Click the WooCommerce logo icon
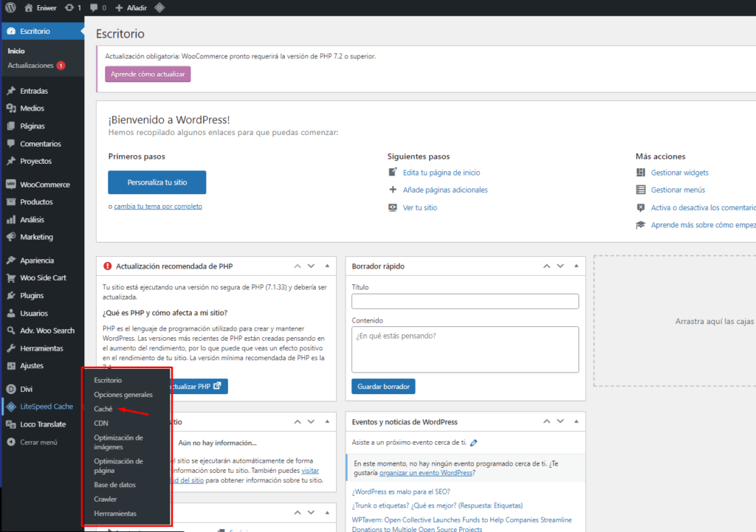Screen dimensions: 756x532 coord(11,184)
